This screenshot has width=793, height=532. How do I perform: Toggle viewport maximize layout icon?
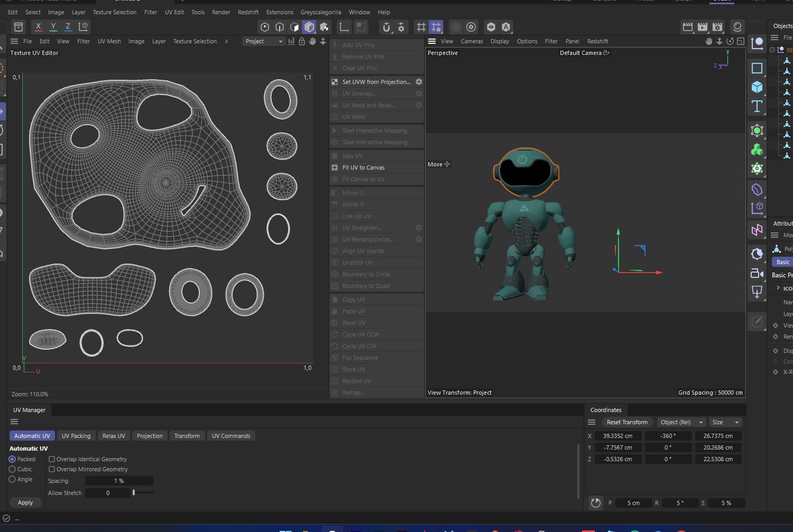point(741,41)
